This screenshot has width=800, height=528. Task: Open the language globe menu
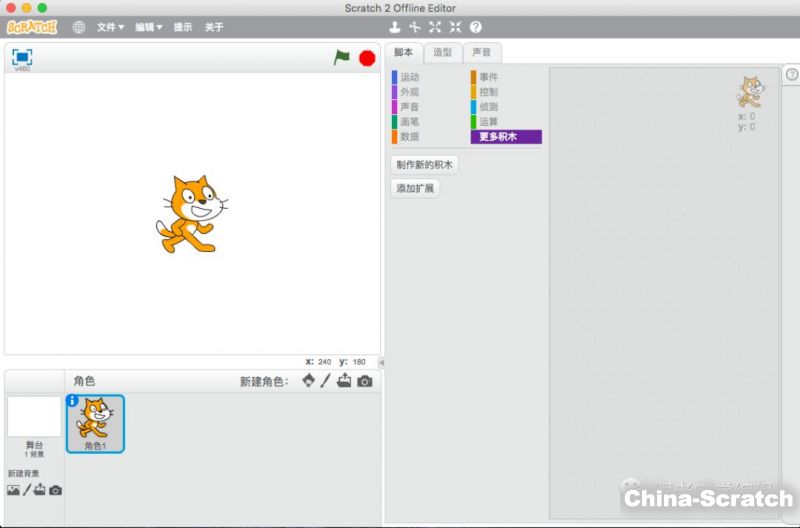(x=79, y=27)
